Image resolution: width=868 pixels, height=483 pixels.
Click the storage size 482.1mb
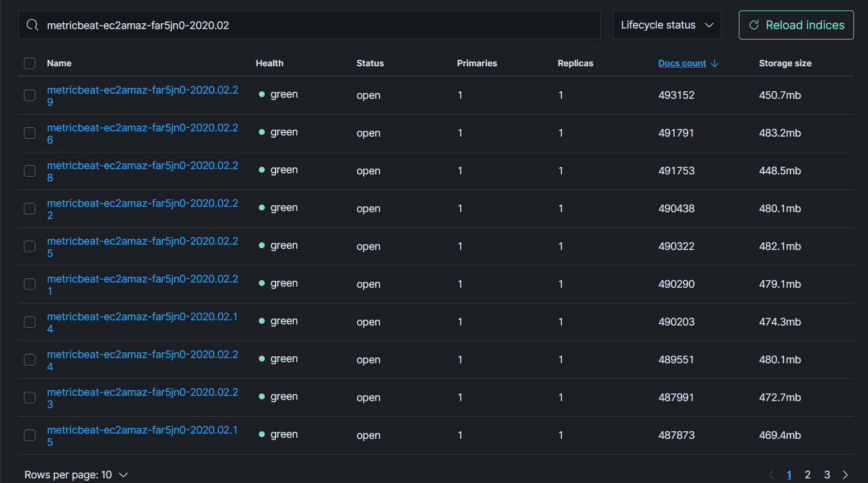[780, 246]
